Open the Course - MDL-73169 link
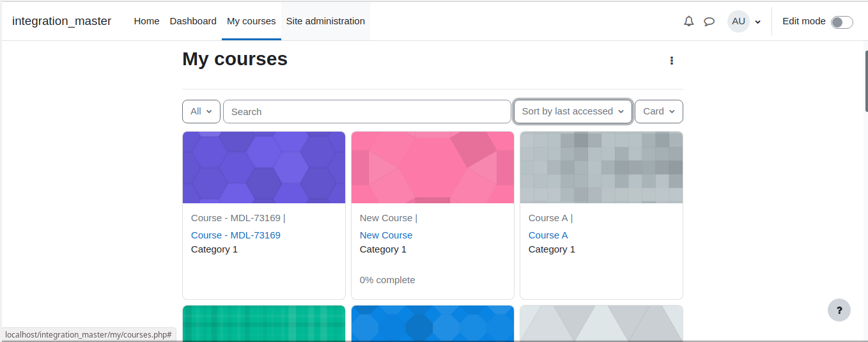Image resolution: width=868 pixels, height=342 pixels. (x=236, y=235)
